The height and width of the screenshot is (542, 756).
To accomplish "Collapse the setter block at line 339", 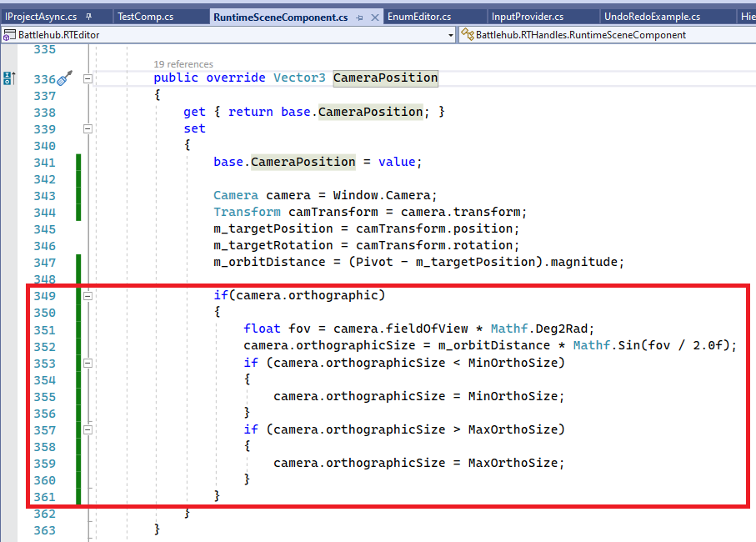I will point(88,129).
